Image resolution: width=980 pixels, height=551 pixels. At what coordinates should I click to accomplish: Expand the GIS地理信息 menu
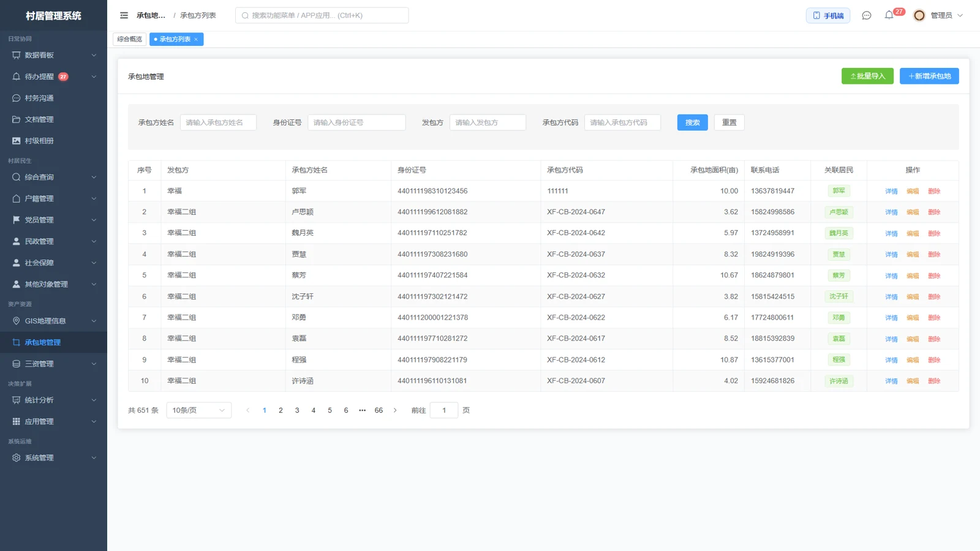[53, 321]
